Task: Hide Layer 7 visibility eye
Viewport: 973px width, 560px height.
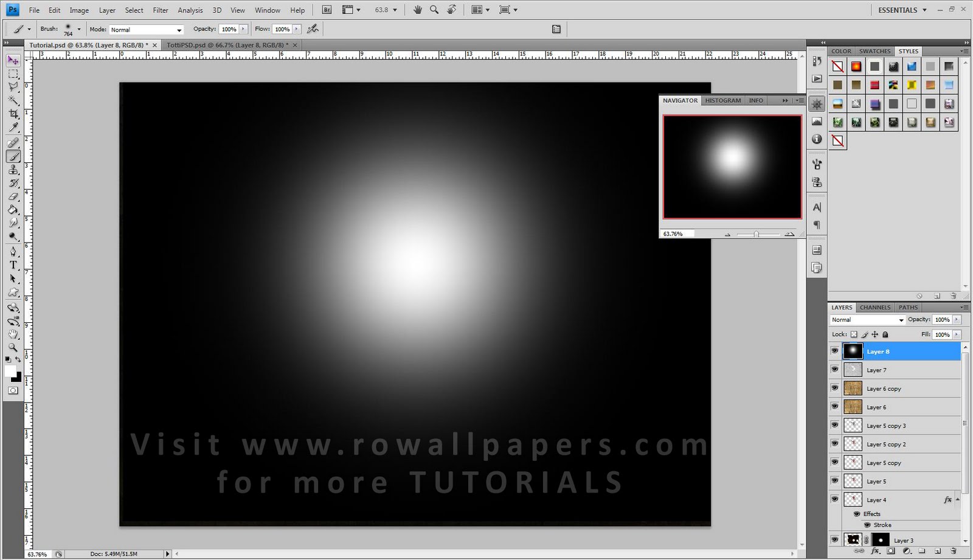Action: click(x=834, y=370)
